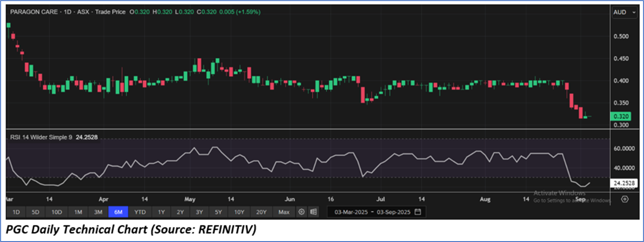The height and width of the screenshot is (242, 644).
Task: Expand the AUD currency dropdown
Action: point(624,12)
